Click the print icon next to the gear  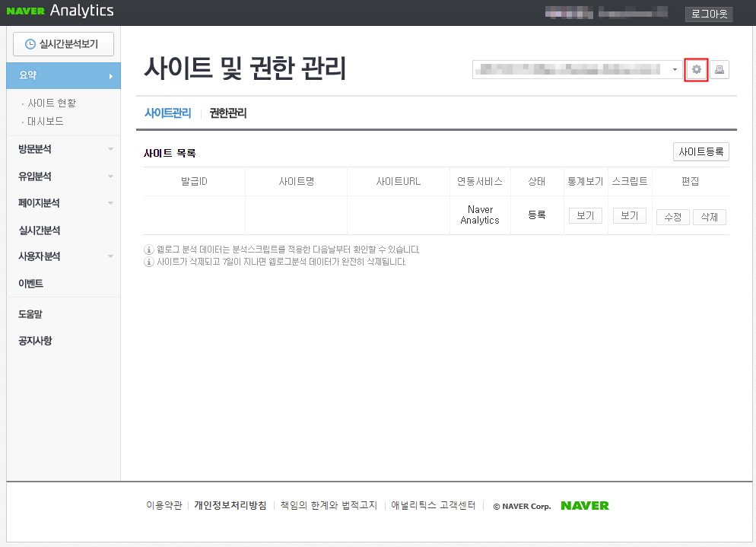(x=719, y=69)
